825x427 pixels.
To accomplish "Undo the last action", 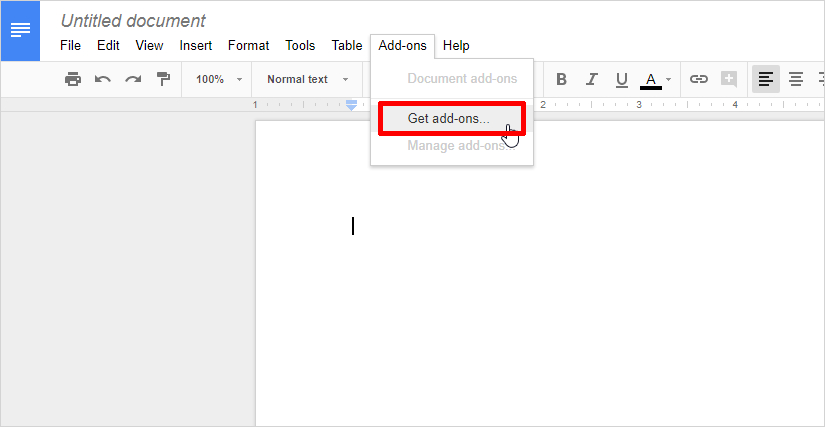I will click(102, 79).
